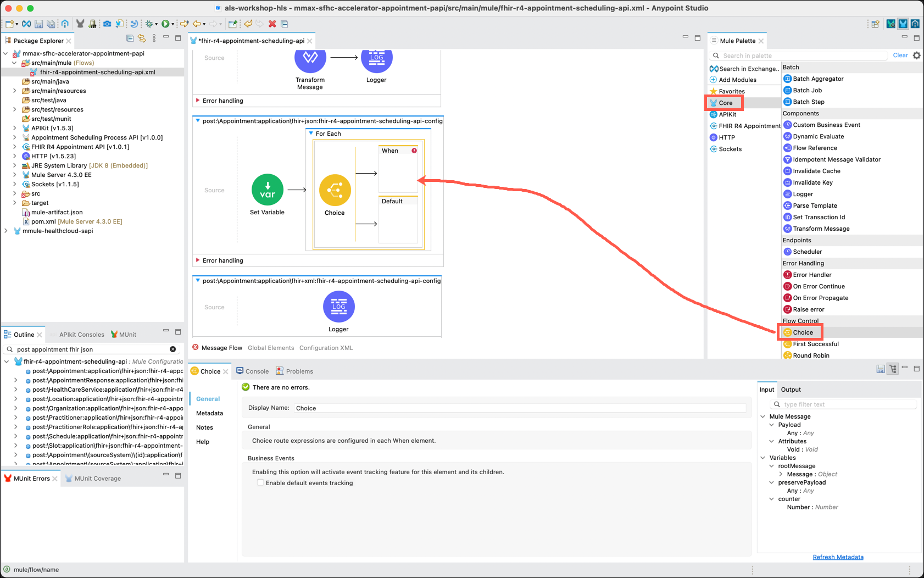924x578 pixels.
Task: Open the Output metadata tab
Action: tap(791, 390)
